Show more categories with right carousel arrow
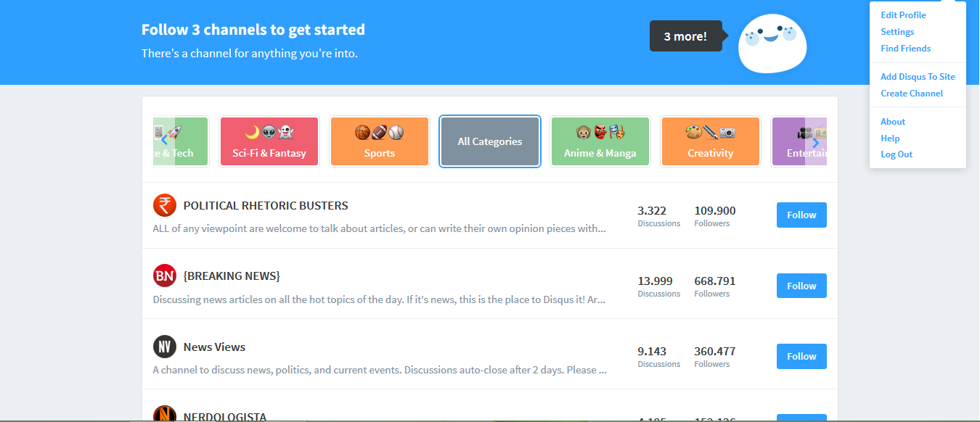980x422 pixels. click(x=816, y=143)
